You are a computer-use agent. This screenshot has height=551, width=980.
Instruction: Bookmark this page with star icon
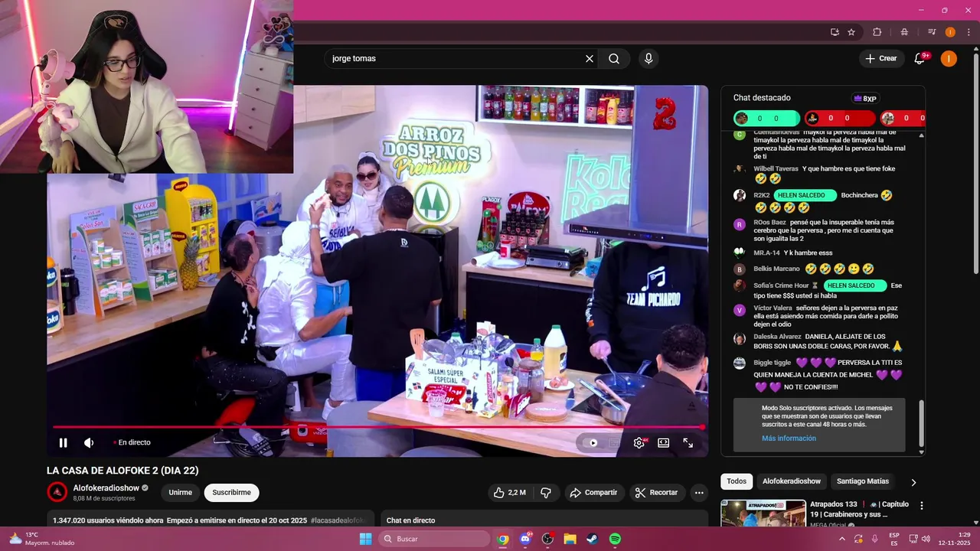(x=851, y=32)
